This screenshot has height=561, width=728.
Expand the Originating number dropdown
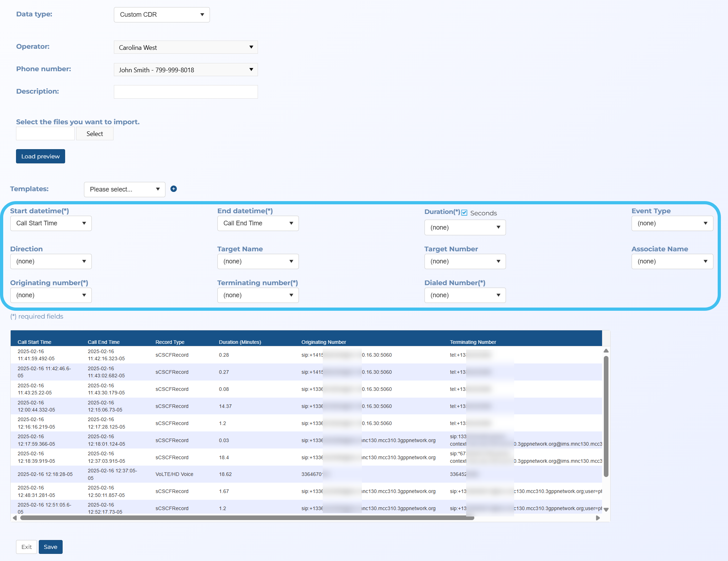point(51,295)
